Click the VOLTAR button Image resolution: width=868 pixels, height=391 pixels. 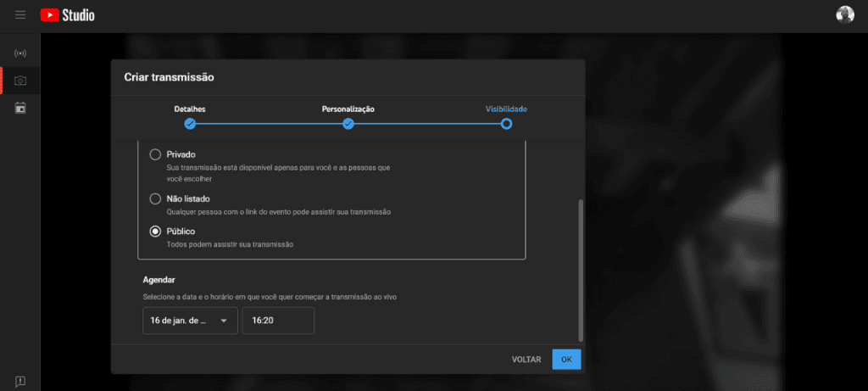pyautogui.click(x=526, y=360)
